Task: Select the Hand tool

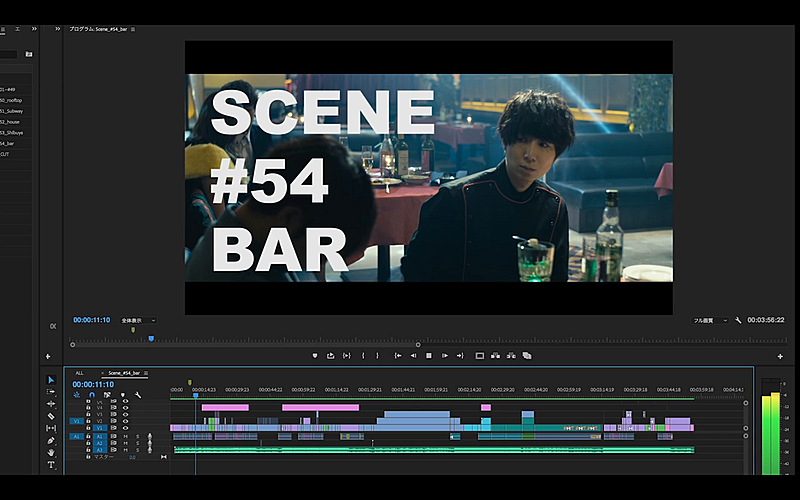Action: point(51,452)
